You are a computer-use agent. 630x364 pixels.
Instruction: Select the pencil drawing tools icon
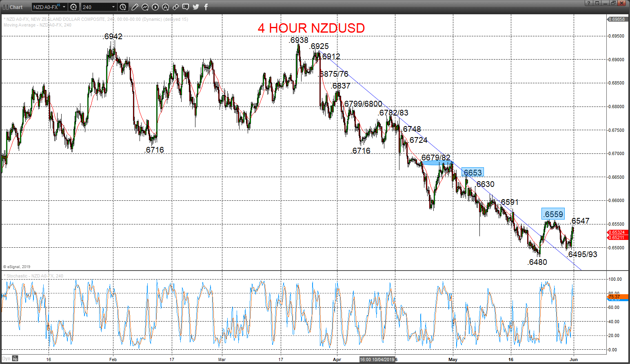pos(135,7)
